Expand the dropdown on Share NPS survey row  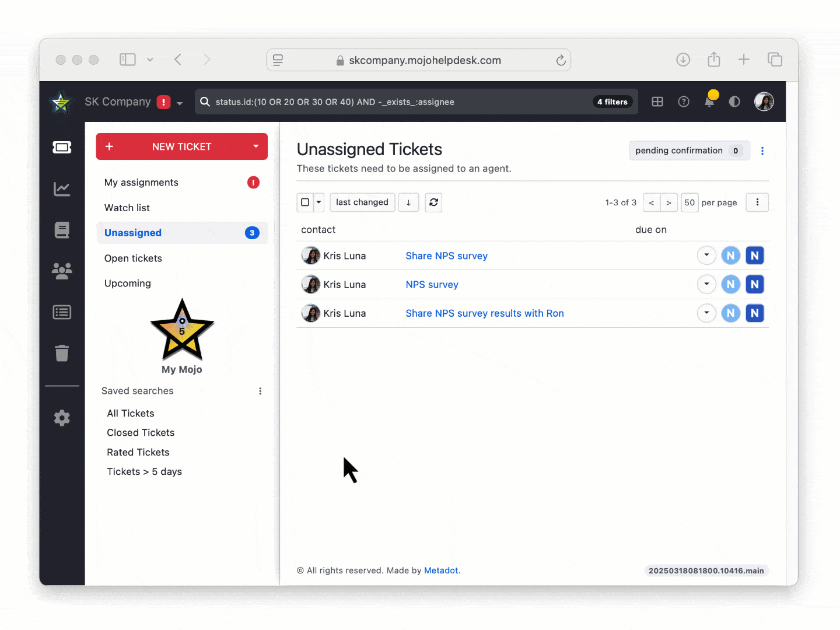click(706, 256)
